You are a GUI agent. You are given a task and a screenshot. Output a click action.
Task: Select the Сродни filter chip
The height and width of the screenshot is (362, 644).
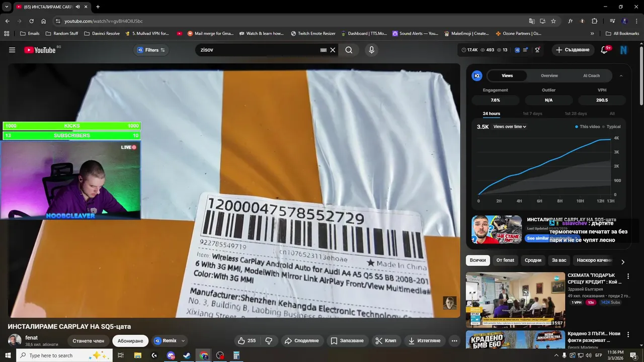[533, 260]
